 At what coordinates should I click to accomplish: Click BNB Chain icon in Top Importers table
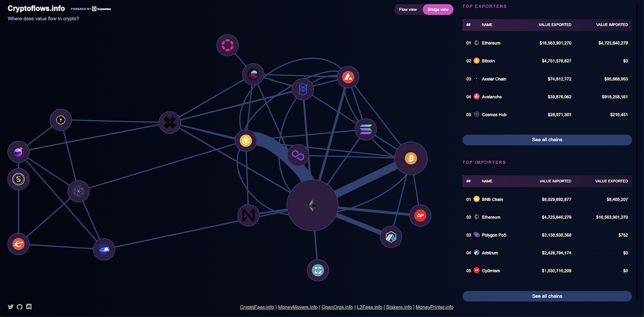(477, 199)
